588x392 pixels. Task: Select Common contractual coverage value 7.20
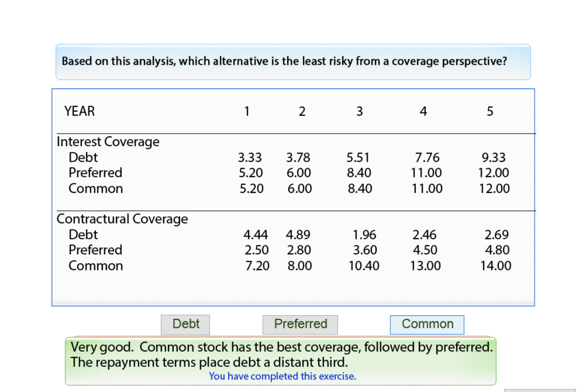[x=257, y=266]
